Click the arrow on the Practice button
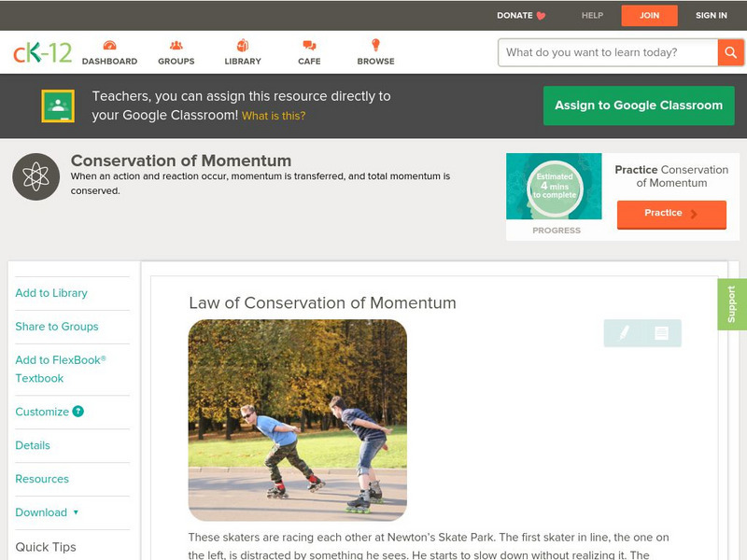Image resolution: width=747 pixels, height=560 pixels. [694, 214]
